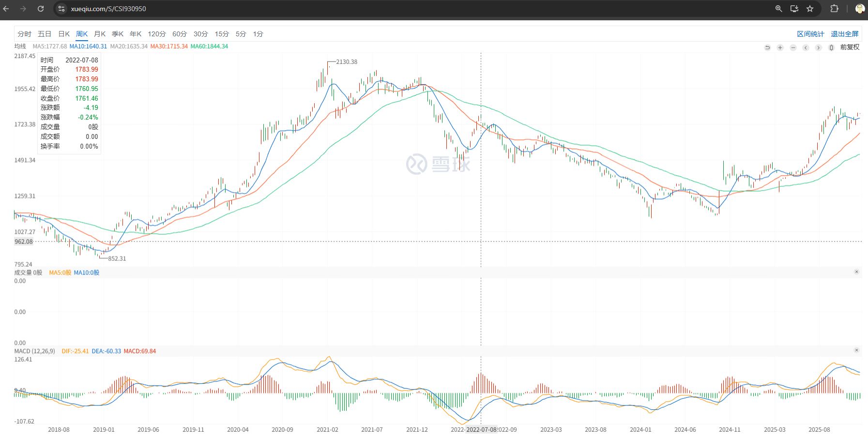Select the 月K monthly chart tab
The width and height of the screenshot is (868, 438).
[100, 34]
